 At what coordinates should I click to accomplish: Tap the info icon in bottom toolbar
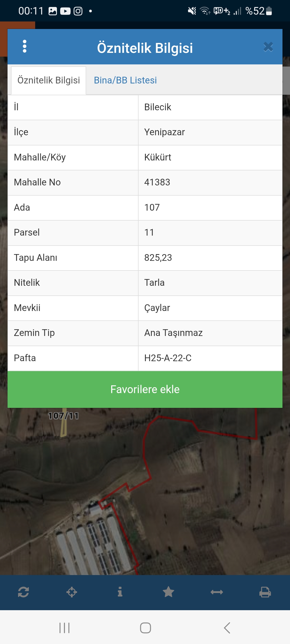click(120, 592)
